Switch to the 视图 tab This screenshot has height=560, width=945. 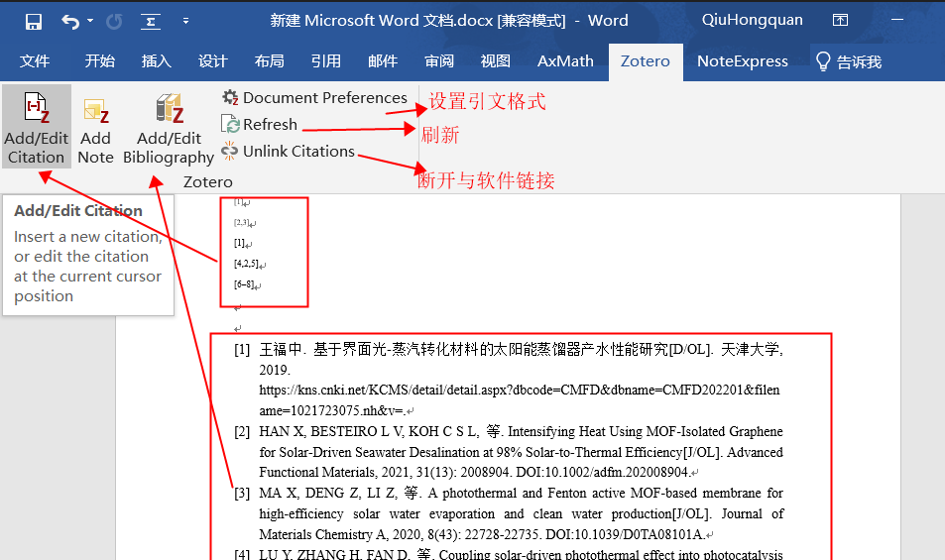tap(496, 61)
